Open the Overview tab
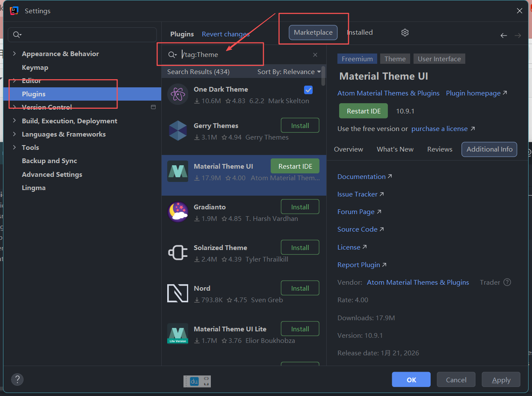The image size is (532, 396). click(x=349, y=149)
